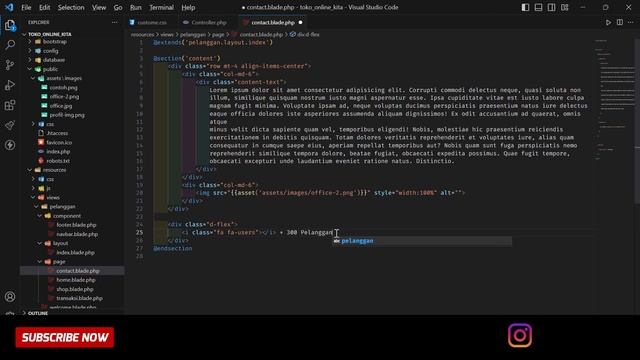Collapse the assets\images folder

click(64, 78)
